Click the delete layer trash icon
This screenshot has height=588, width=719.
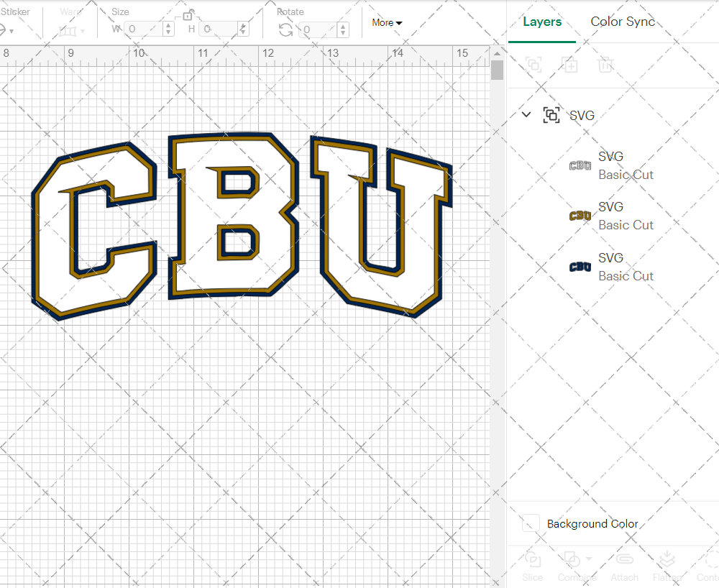[x=605, y=65]
